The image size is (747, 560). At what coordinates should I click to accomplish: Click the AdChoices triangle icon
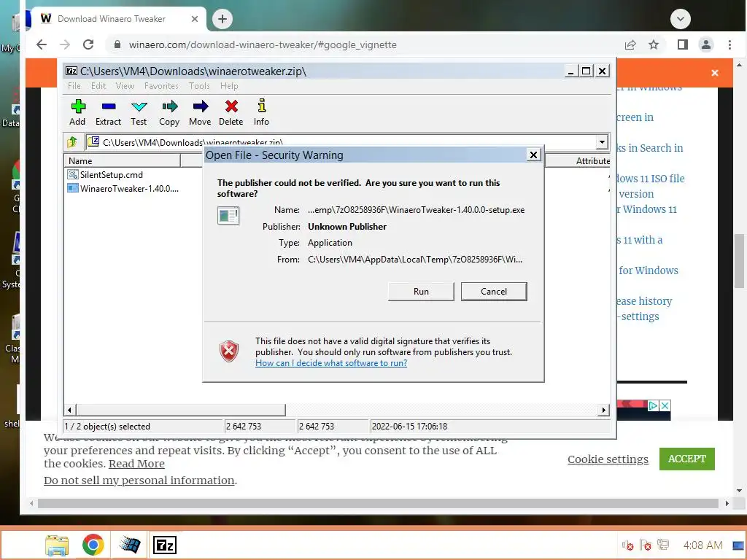653,405
